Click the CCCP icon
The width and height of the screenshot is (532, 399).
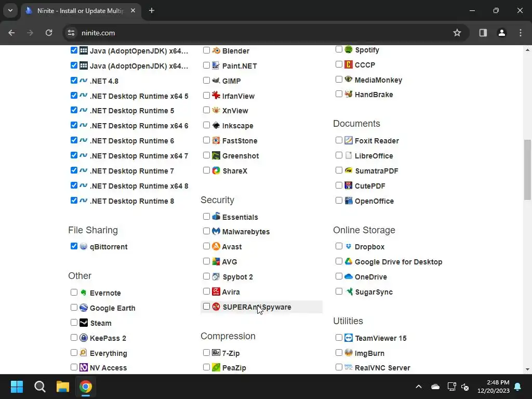pos(349,64)
